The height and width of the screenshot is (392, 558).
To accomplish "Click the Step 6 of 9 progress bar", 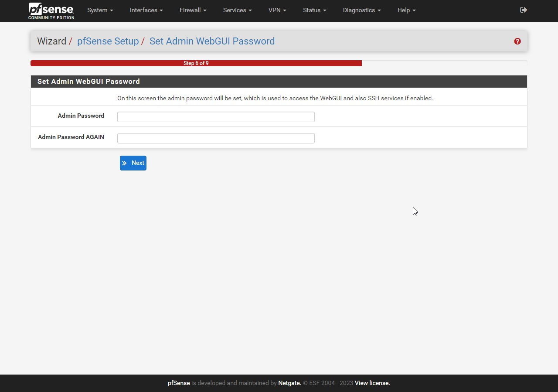I will [196, 63].
